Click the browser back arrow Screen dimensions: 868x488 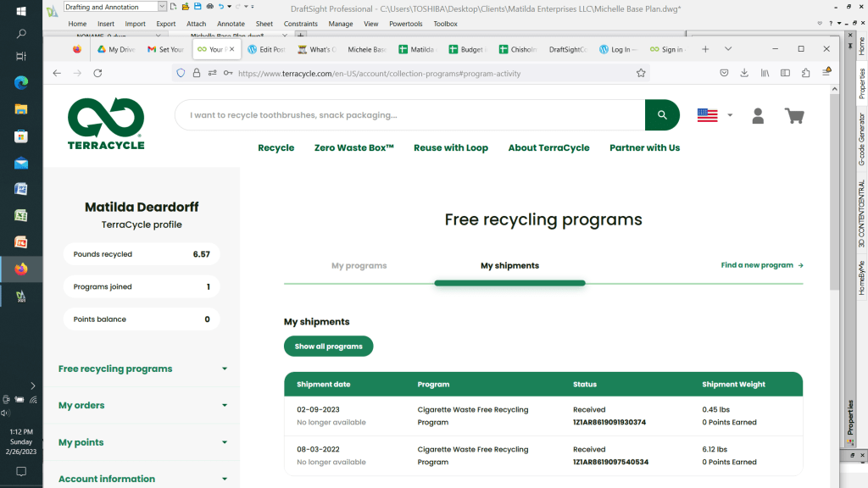point(57,73)
